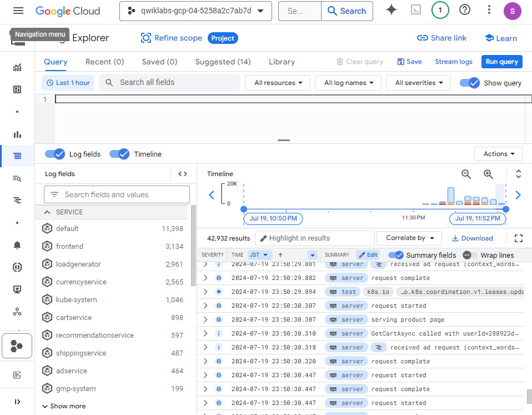Click the timeline zoom in magnifier

[x=488, y=174]
